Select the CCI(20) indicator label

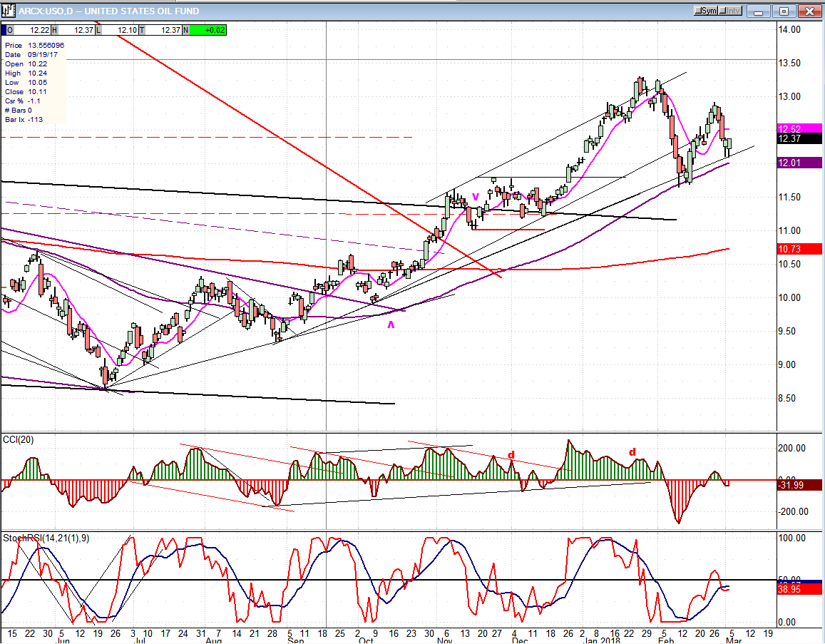19,439
